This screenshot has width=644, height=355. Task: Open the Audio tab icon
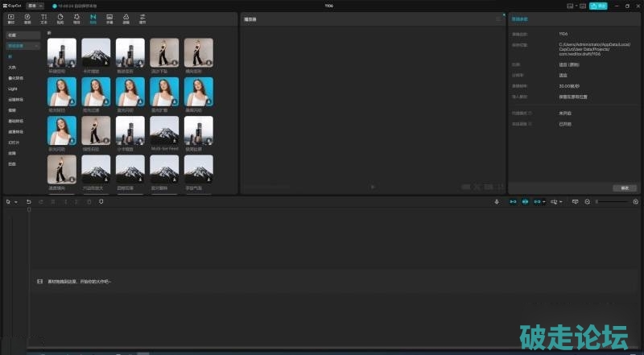click(x=27, y=18)
